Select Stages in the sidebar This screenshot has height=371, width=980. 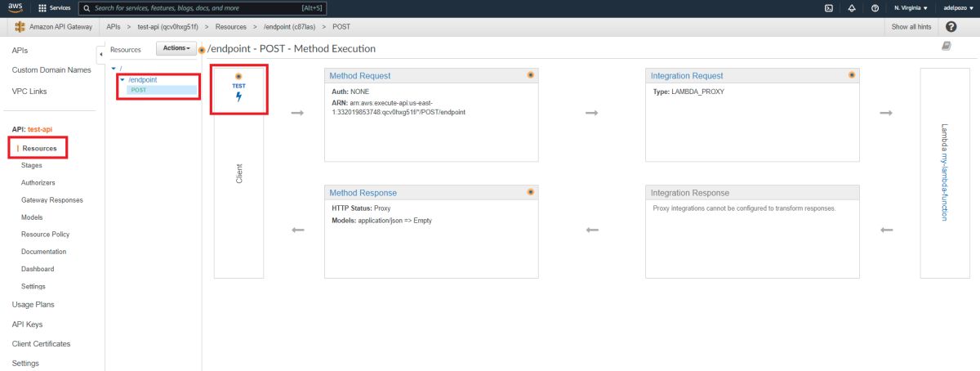pyautogui.click(x=32, y=165)
